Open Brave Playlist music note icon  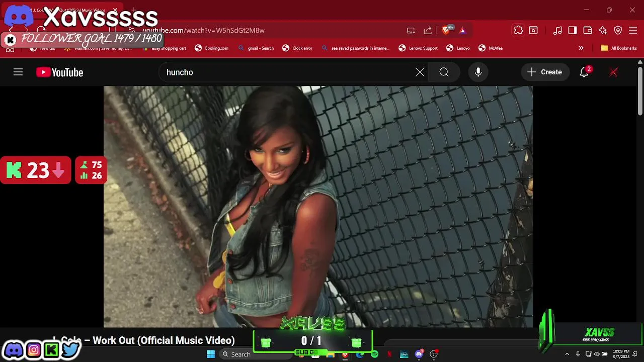click(x=557, y=30)
